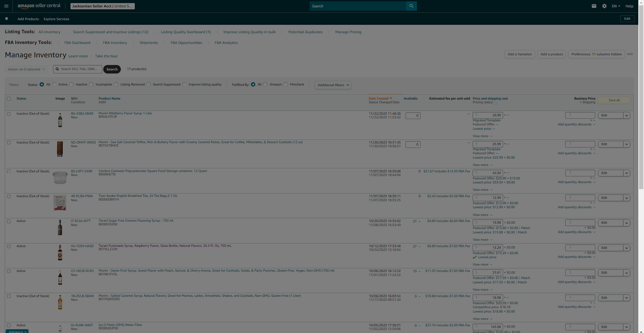Click the Save all button
The height and width of the screenshot is (333, 644).
pyautogui.click(x=614, y=100)
